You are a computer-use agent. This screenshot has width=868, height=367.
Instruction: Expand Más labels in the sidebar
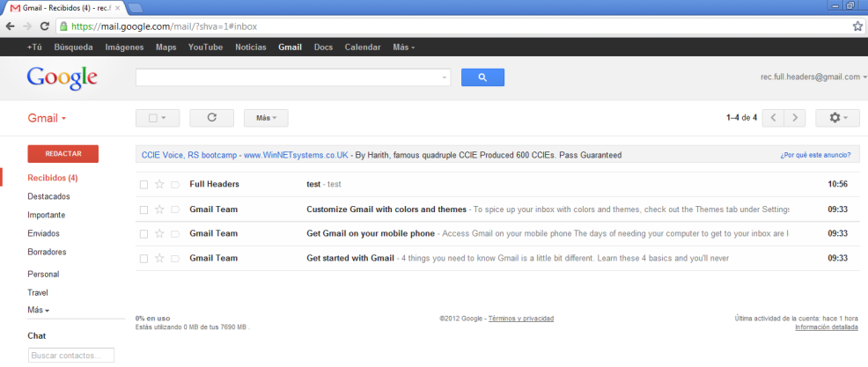pos(38,311)
